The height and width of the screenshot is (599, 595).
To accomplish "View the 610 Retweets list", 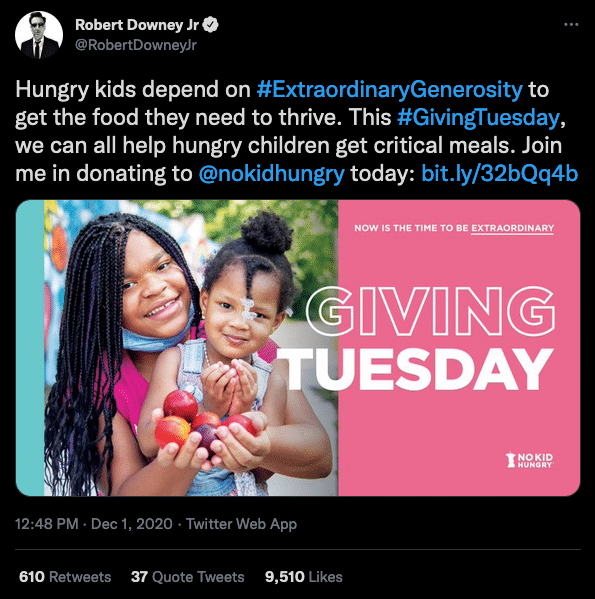I will (65, 576).
